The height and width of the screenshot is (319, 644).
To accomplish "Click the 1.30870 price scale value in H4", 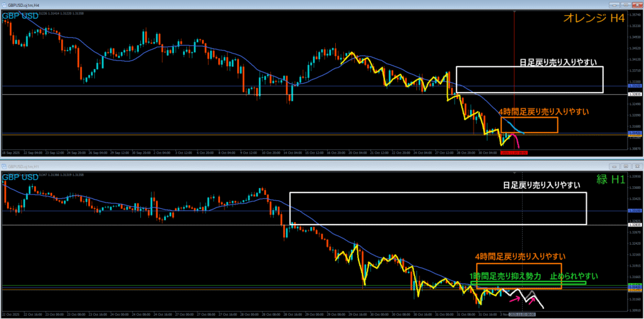I will click(x=635, y=148).
